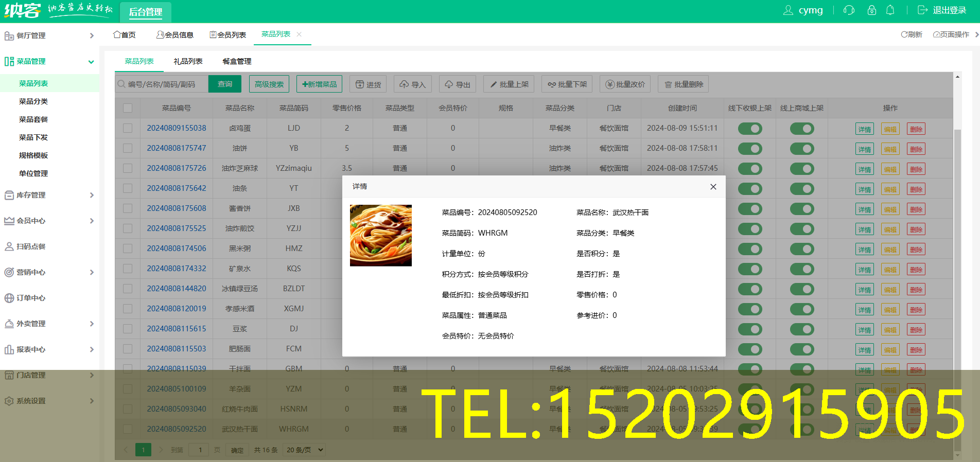The width and height of the screenshot is (980, 462).
Task: Click the 进货 purchase button
Action: pyautogui.click(x=369, y=84)
